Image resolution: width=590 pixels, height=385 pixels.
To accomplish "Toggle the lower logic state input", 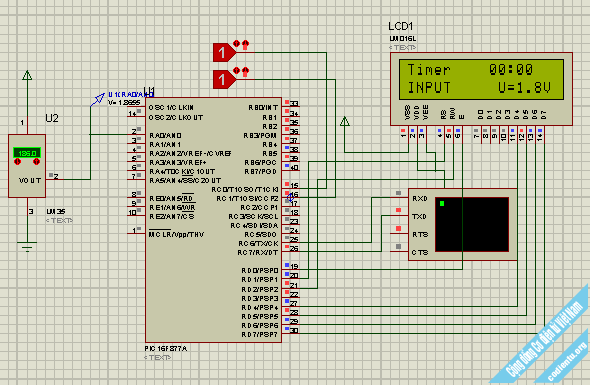I will tap(224, 79).
